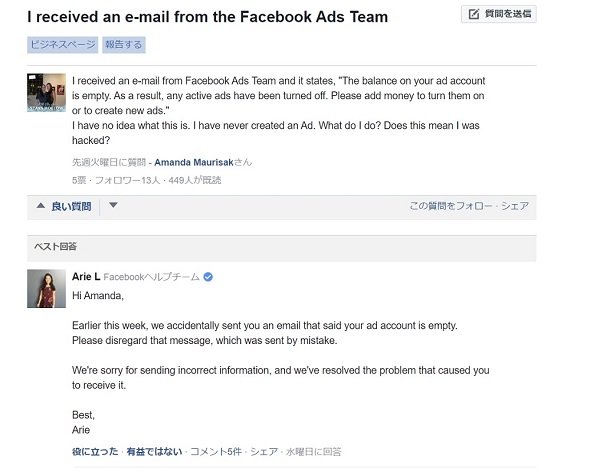This screenshot has height=472, width=590.
Task: Click the ベスト回答 section header
Action: 281,248
